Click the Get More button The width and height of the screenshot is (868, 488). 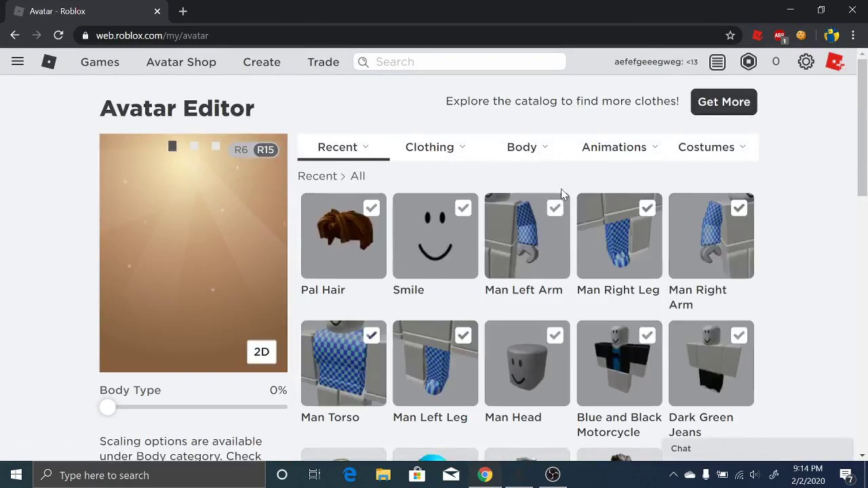point(724,102)
